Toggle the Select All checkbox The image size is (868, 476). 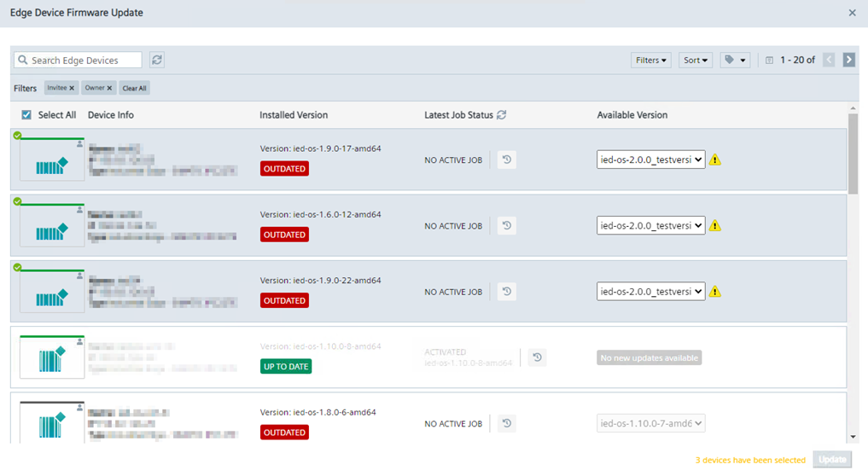pos(26,115)
